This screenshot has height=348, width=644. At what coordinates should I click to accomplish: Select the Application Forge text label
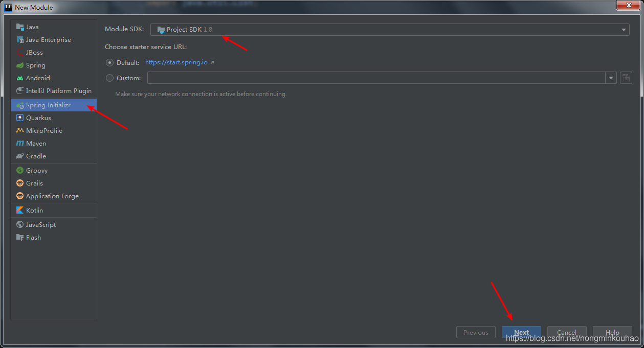tap(52, 196)
